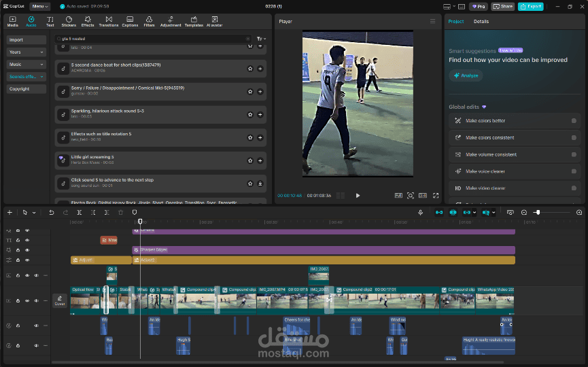Viewport: 588px width, 367px height.
Task: Play the video in the Player
Action: tap(358, 196)
